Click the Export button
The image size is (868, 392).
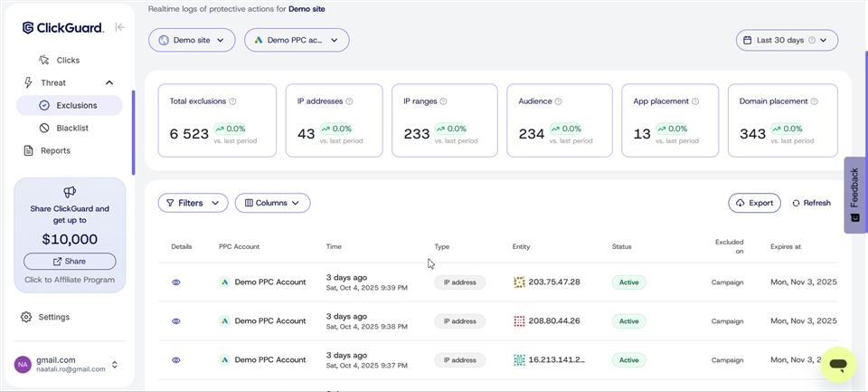pos(754,203)
